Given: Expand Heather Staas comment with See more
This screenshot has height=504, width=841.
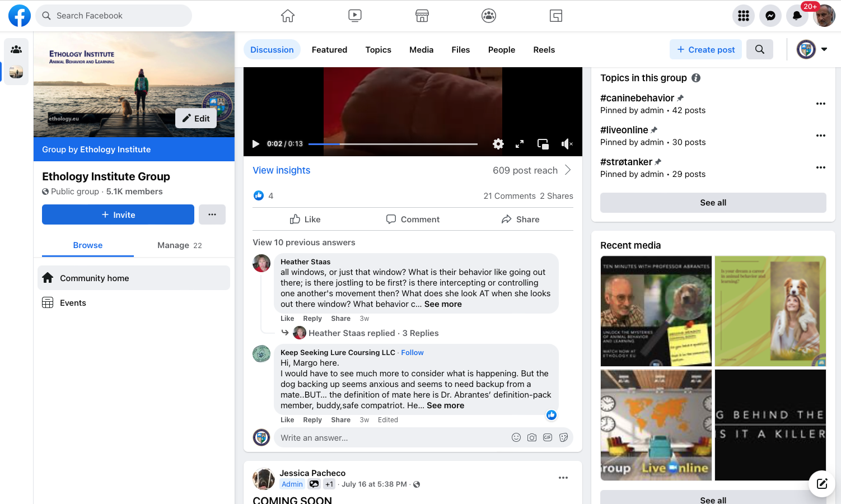Looking at the screenshot, I should coord(443,304).
